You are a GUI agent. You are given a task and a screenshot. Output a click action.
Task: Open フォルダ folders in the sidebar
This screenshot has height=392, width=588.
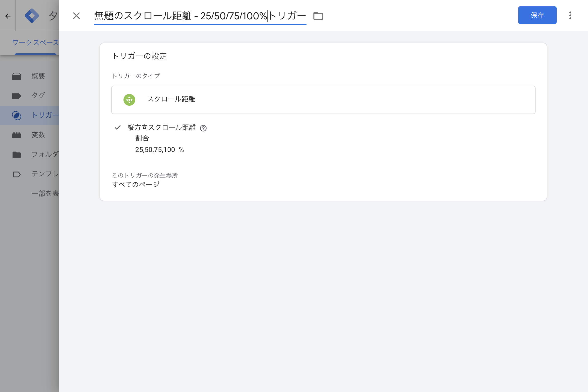click(x=29, y=154)
